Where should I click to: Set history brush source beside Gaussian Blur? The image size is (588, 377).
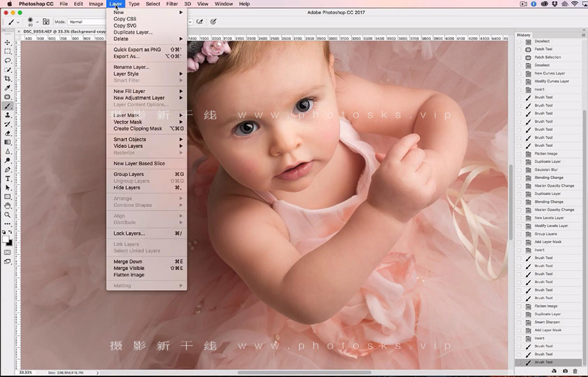(x=519, y=170)
